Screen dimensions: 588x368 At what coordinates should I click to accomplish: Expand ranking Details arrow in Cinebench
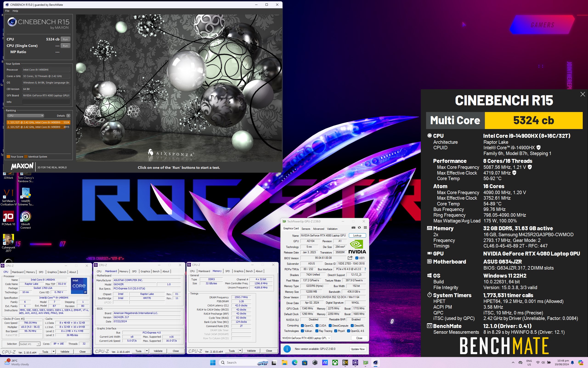tap(68, 116)
